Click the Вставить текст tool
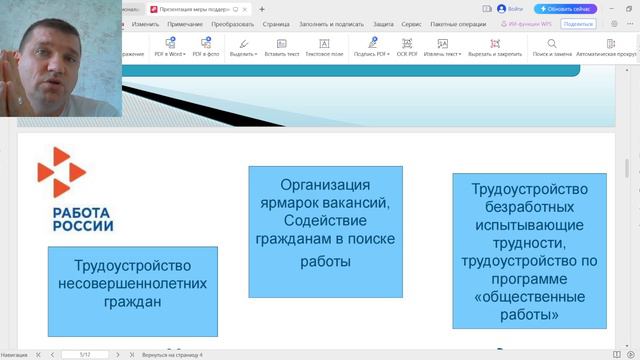The height and width of the screenshot is (360, 640). click(282, 47)
